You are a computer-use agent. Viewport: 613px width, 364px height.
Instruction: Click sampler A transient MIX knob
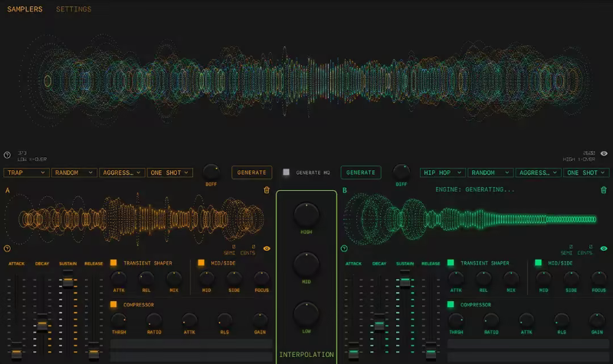click(x=174, y=278)
